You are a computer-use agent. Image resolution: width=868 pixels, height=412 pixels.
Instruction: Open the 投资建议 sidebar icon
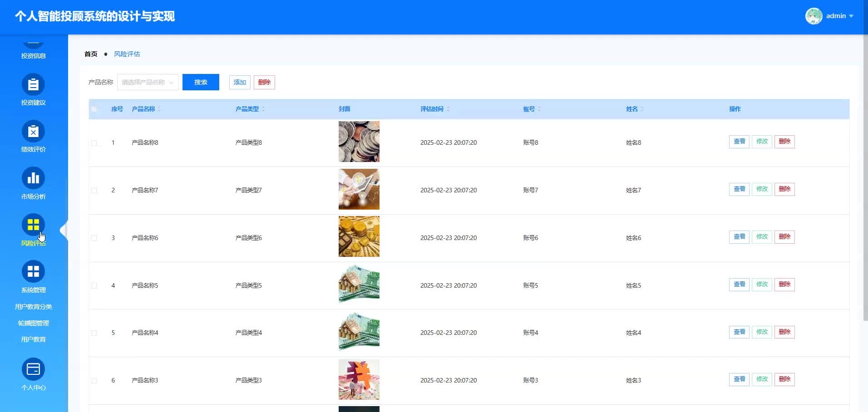point(33,84)
